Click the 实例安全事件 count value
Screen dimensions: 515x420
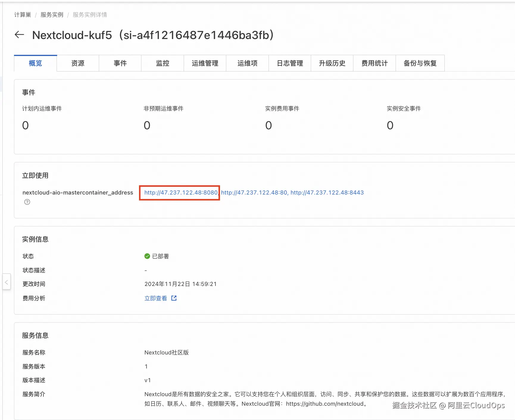pos(390,125)
